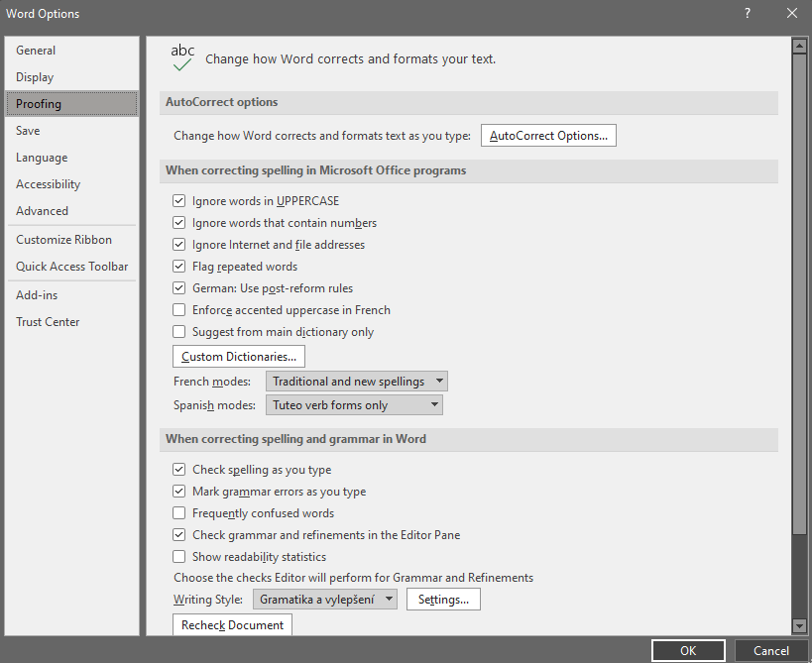The height and width of the screenshot is (663, 812).
Task: Click the scrollbar up arrow
Action: pos(799,46)
